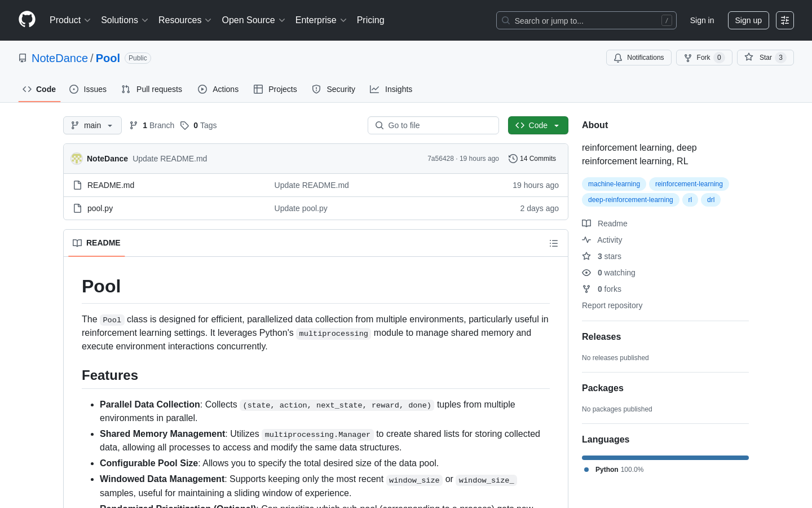Click the fork icon beside 0 forks
The height and width of the screenshot is (508, 812).
586,289
